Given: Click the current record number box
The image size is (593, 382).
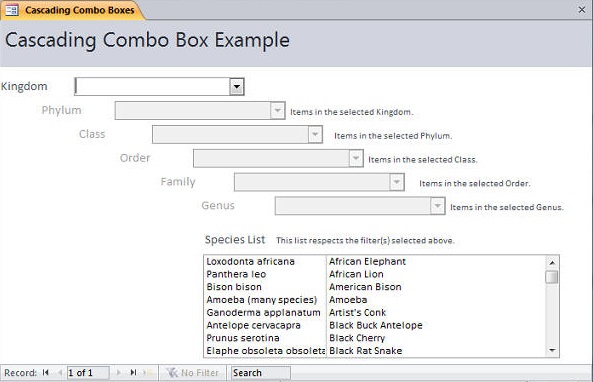Looking at the screenshot, I should coord(88,373).
